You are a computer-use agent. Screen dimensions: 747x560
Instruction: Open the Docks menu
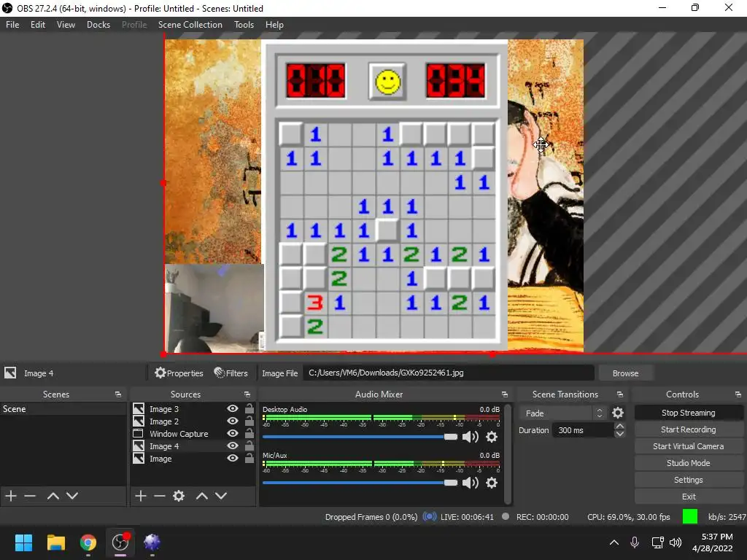pos(98,25)
